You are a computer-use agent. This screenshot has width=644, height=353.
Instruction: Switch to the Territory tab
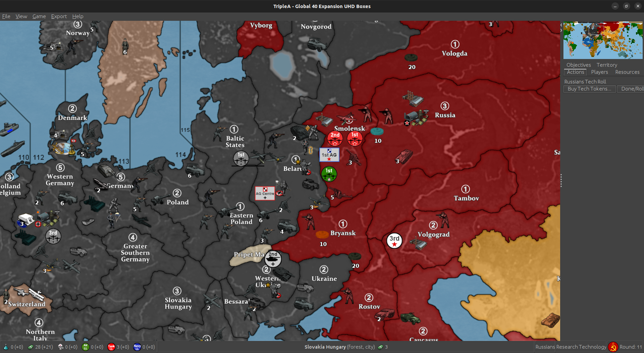click(606, 65)
